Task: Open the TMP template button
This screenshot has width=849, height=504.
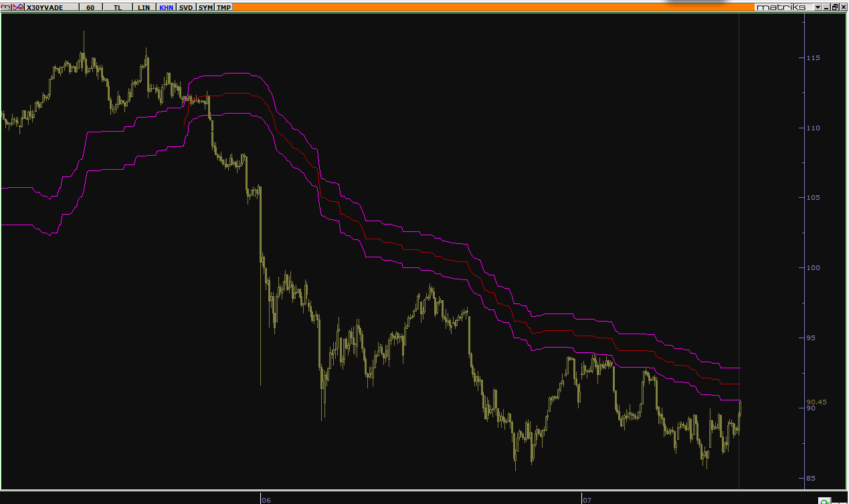Action: (223, 7)
